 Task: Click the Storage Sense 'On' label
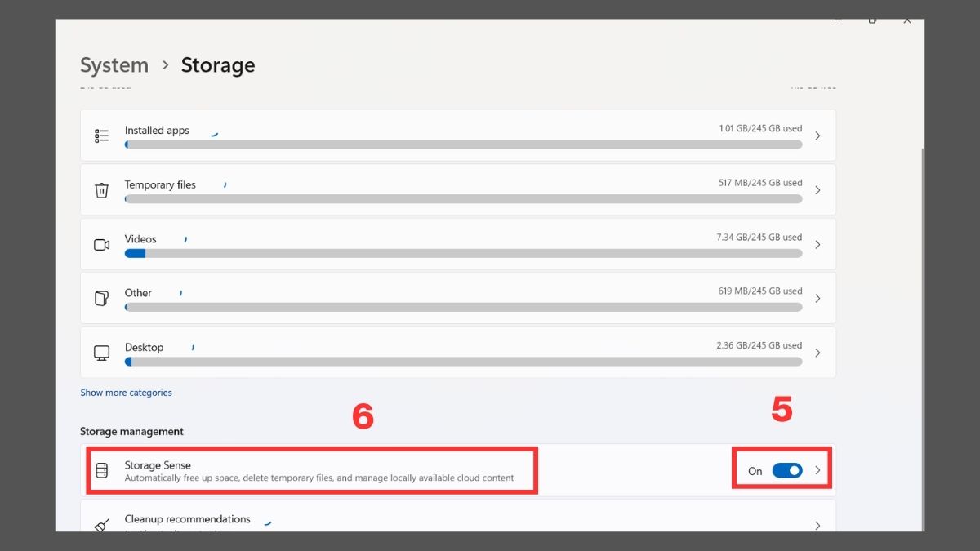pos(755,471)
